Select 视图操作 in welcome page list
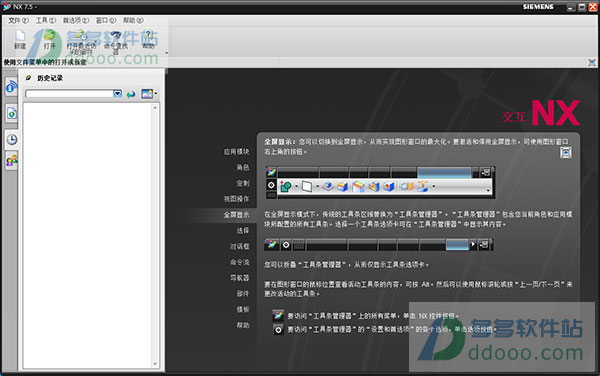 236,199
